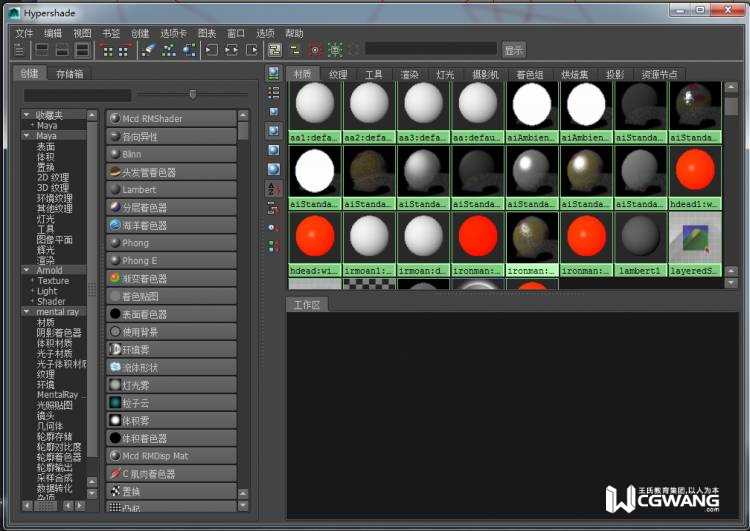Expand Maya under 收藏夹 favorites
Screen dimensions: 750x531
point(33,125)
